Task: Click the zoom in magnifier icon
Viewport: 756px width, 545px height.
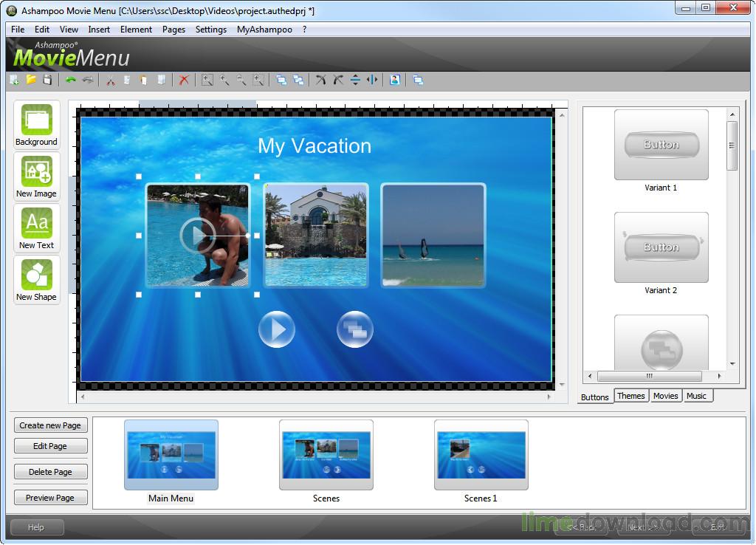Action: [x=224, y=80]
